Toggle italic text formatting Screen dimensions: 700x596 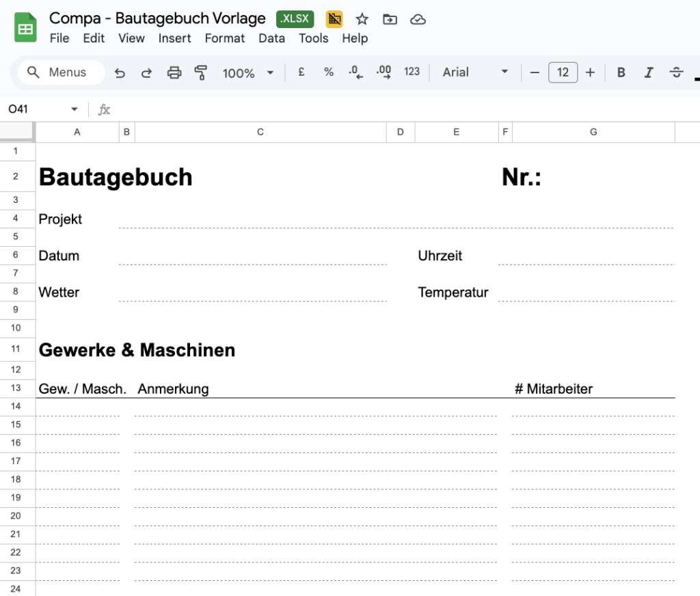point(649,72)
